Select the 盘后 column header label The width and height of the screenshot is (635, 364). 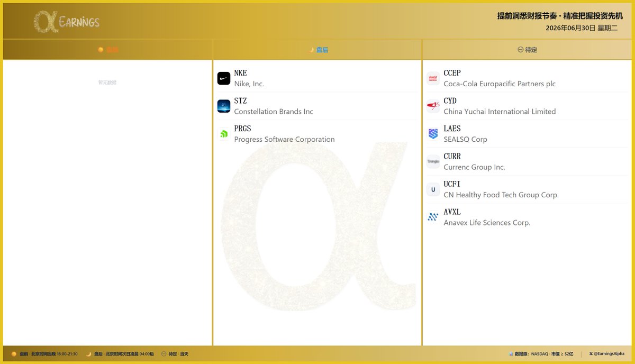click(x=322, y=50)
